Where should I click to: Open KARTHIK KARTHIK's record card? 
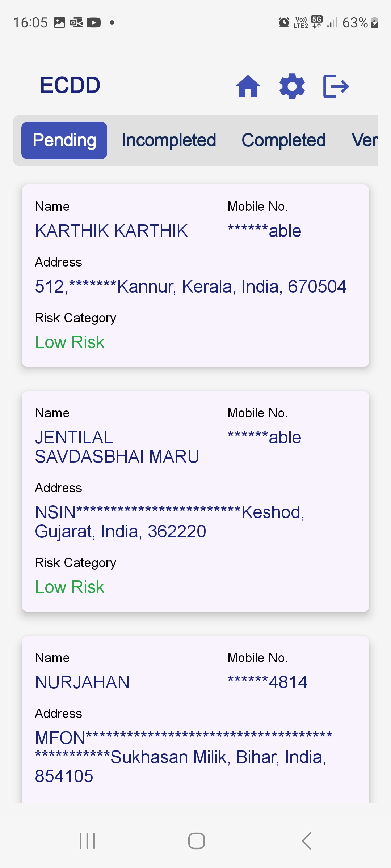tap(195, 275)
